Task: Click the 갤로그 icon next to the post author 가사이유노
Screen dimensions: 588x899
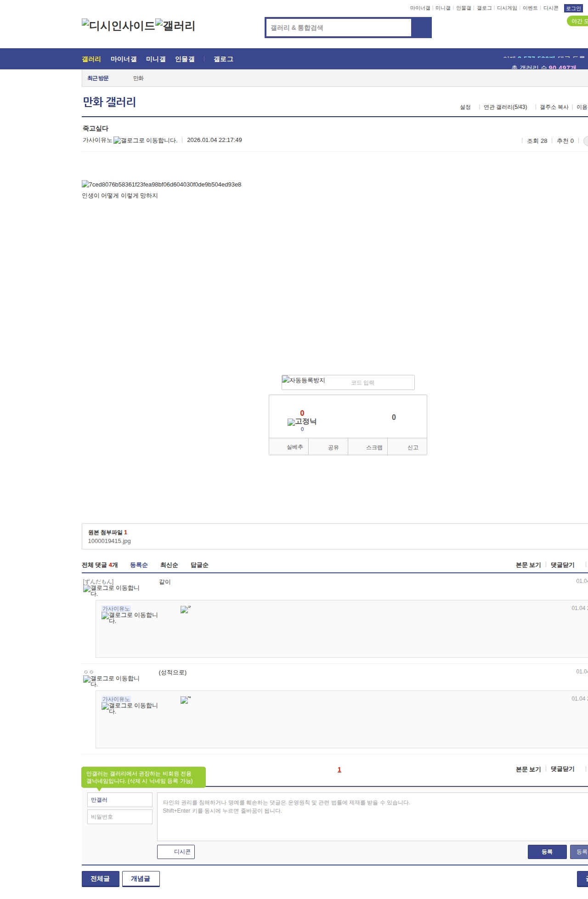Action: click(145, 141)
